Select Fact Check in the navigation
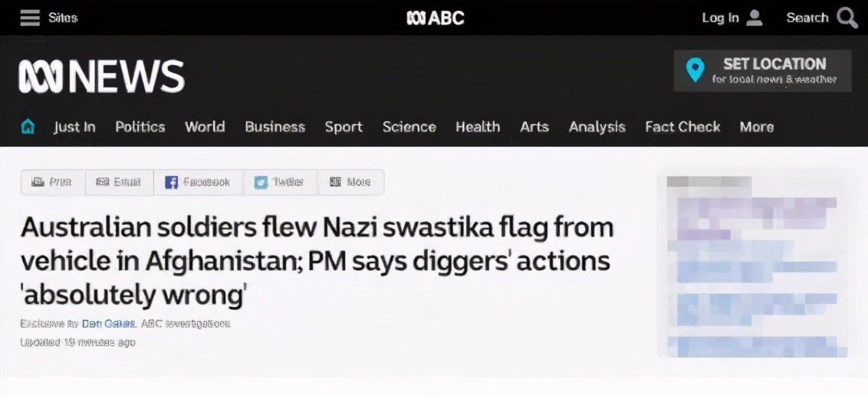868x396 pixels. pyautogui.click(x=682, y=127)
